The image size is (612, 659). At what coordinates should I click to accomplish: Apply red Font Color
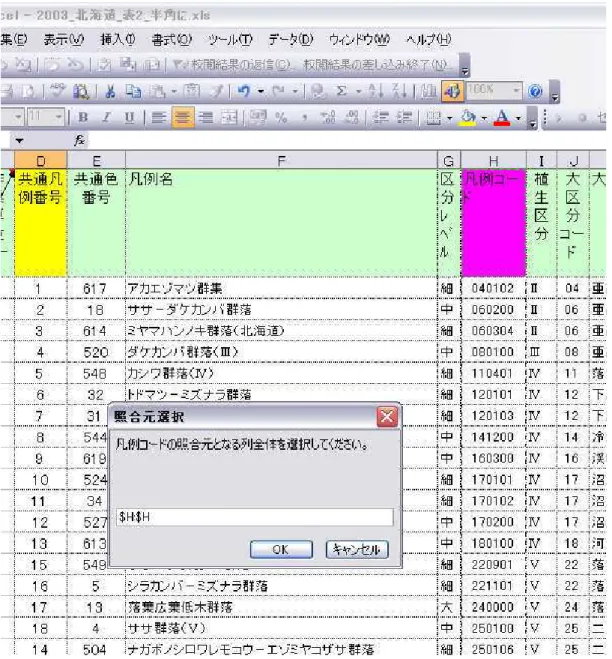502,118
